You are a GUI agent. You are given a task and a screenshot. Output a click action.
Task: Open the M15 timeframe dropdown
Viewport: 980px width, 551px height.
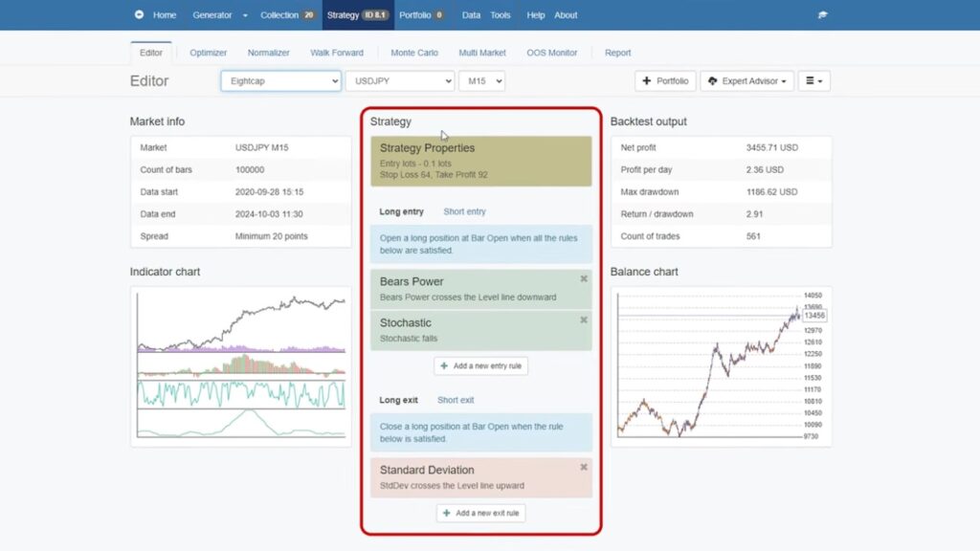[x=481, y=81]
